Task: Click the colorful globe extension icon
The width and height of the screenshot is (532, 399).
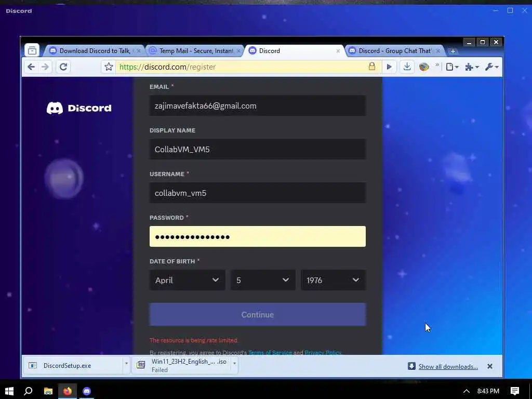Action: (x=424, y=67)
